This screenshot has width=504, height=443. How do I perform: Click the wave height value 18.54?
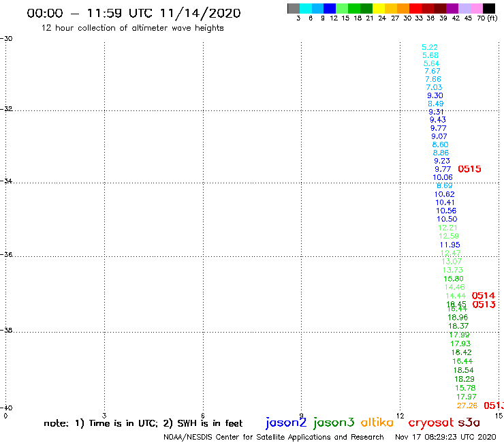click(x=464, y=370)
